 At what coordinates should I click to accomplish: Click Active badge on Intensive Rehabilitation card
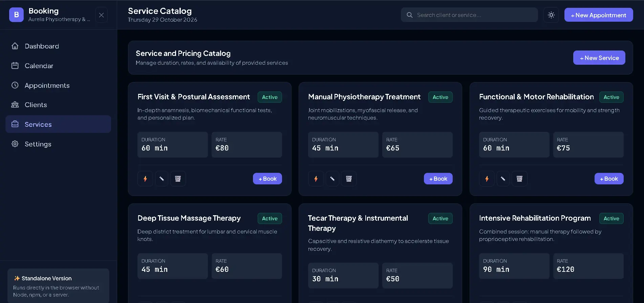pyautogui.click(x=611, y=219)
